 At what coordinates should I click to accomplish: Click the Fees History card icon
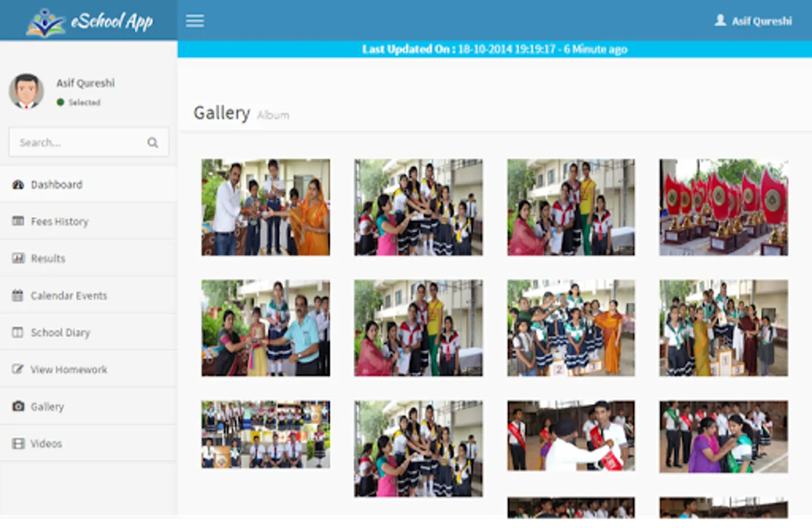click(x=18, y=221)
